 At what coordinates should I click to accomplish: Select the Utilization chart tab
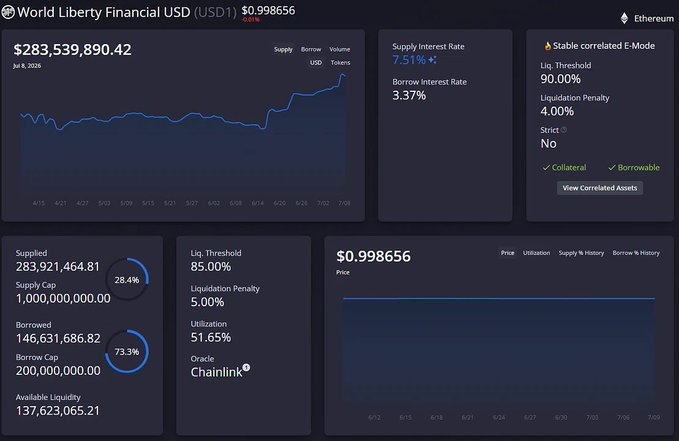[x=536, y=253]
